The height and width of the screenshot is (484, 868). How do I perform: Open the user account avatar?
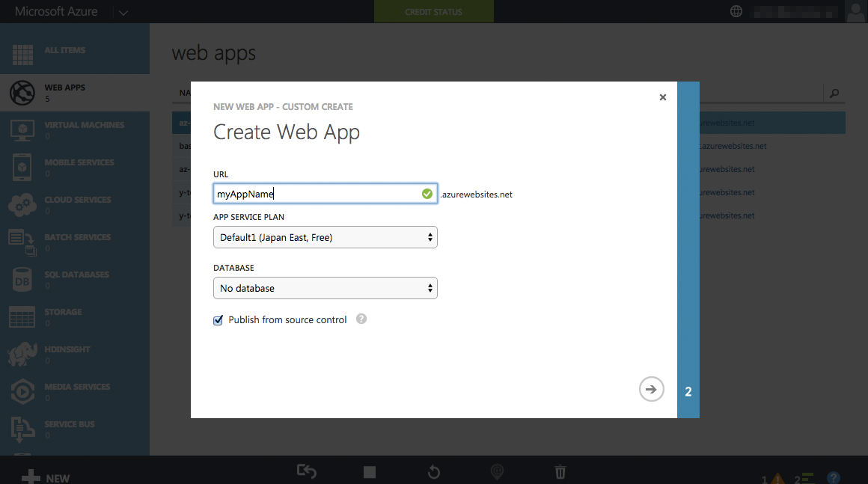(x=856, y=12)
